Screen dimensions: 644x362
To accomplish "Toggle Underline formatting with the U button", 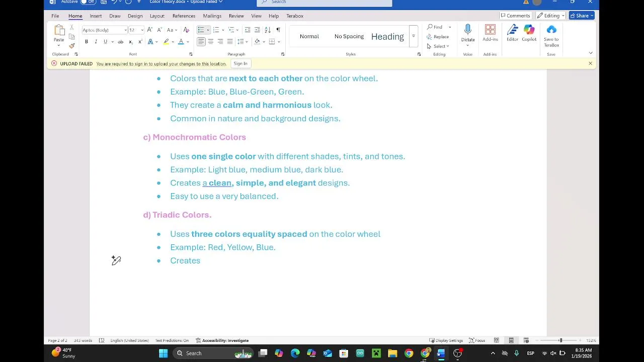I will click(x=105, y=42).
